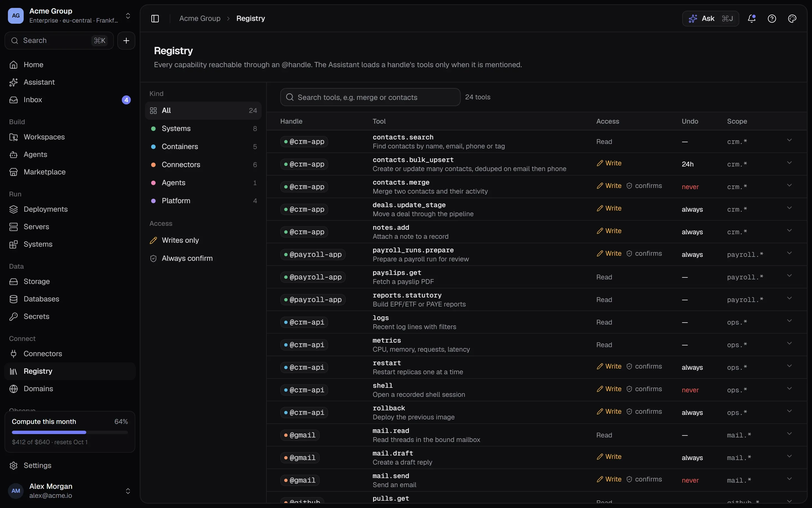Click the Marketplace storefront icon
This screenshot has height=508, width=812.
pos(14,172)
